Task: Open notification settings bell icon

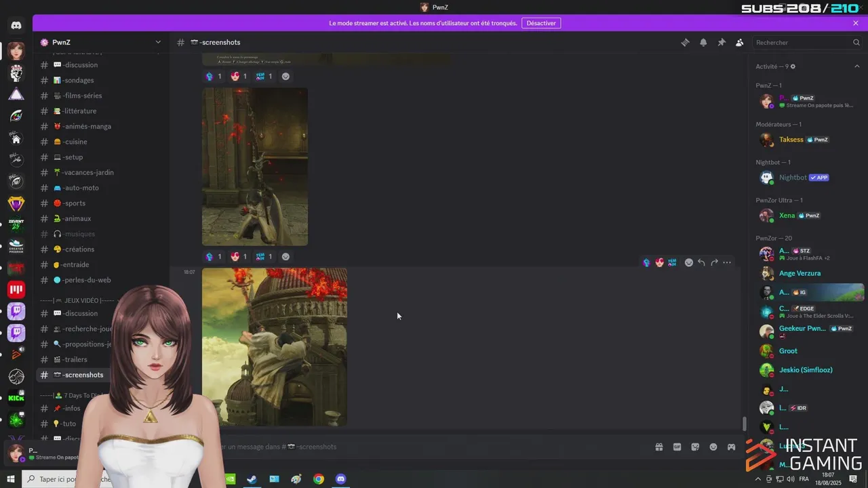Action: point(703,42)
